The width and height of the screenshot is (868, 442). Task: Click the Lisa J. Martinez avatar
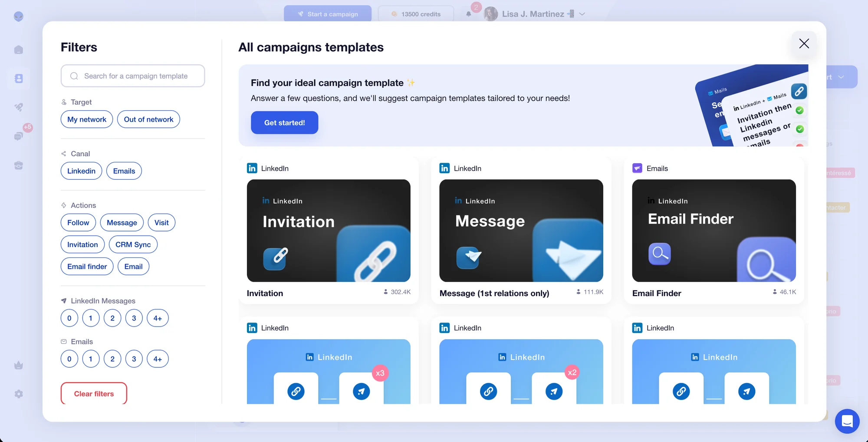tap(491, 14)
